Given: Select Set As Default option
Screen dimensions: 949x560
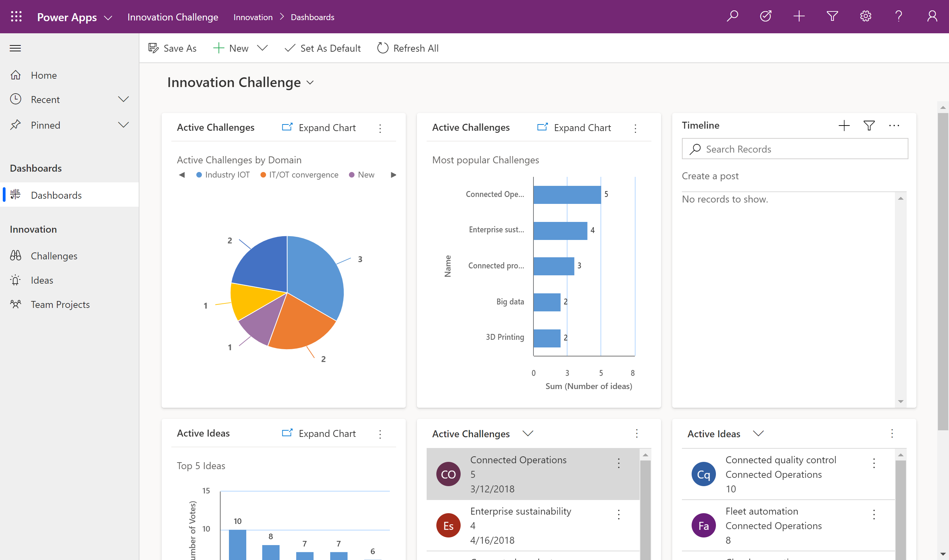Looking at the screenshot, I should coord(322,48).
